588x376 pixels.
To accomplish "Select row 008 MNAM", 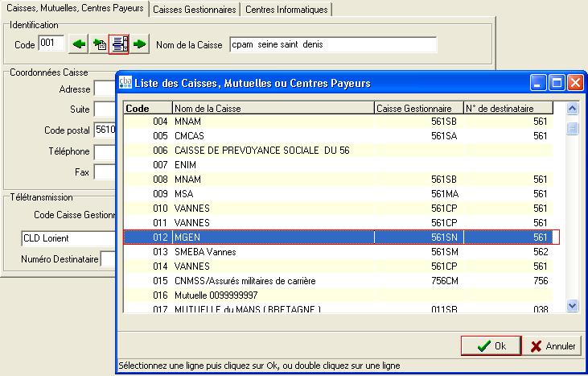I will coord(339,180).
